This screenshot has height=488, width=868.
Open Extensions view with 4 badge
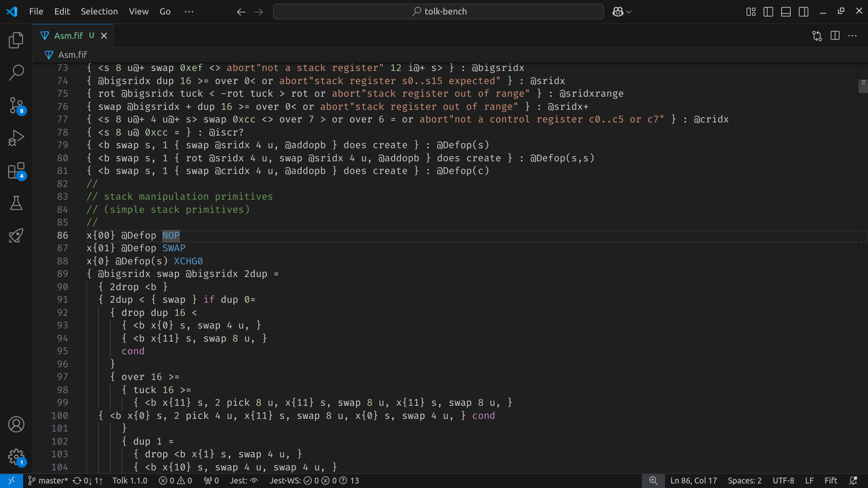click(16, 171)
